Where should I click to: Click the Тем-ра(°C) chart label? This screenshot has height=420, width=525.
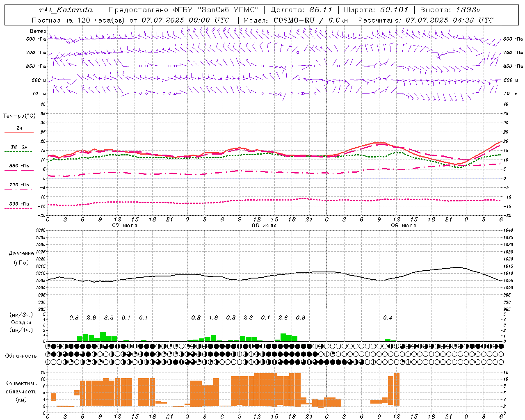[x=19, y=116]
